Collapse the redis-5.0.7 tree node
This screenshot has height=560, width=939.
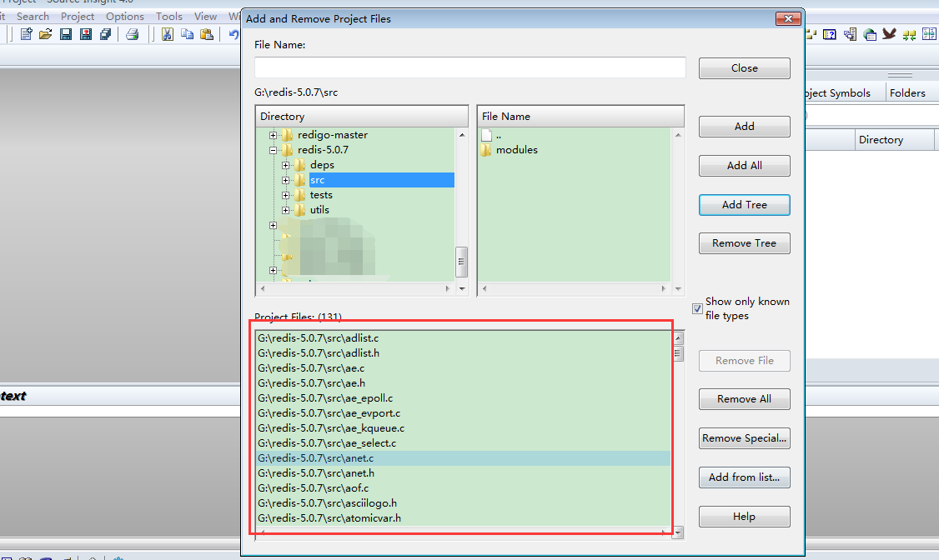(x=273, y=150)
